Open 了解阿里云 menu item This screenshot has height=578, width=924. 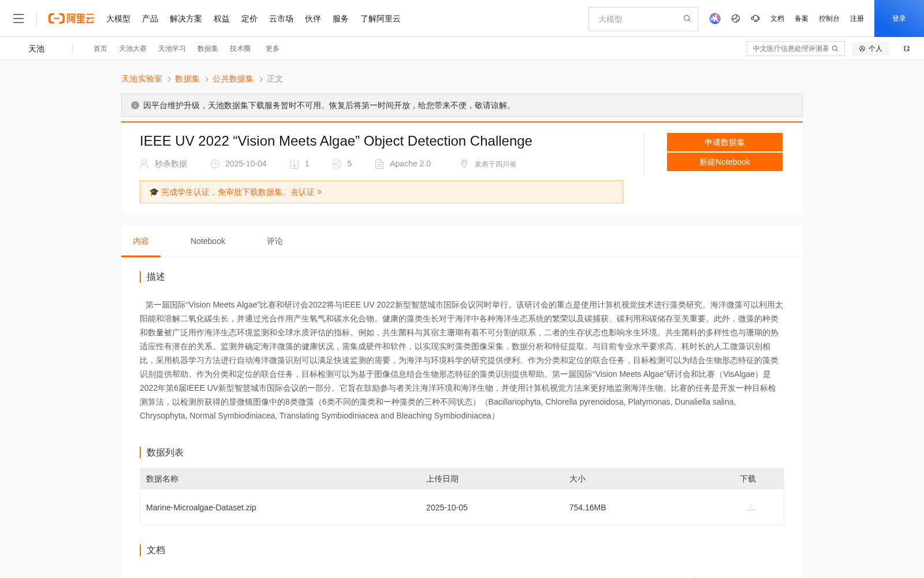pyautogui.click(x=381, y=18)
